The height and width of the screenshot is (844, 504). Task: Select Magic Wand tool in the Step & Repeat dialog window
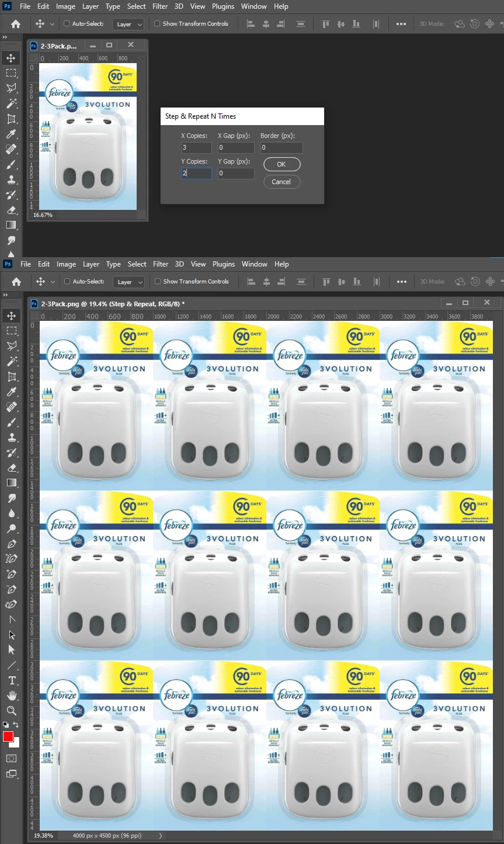pos(11,103)
